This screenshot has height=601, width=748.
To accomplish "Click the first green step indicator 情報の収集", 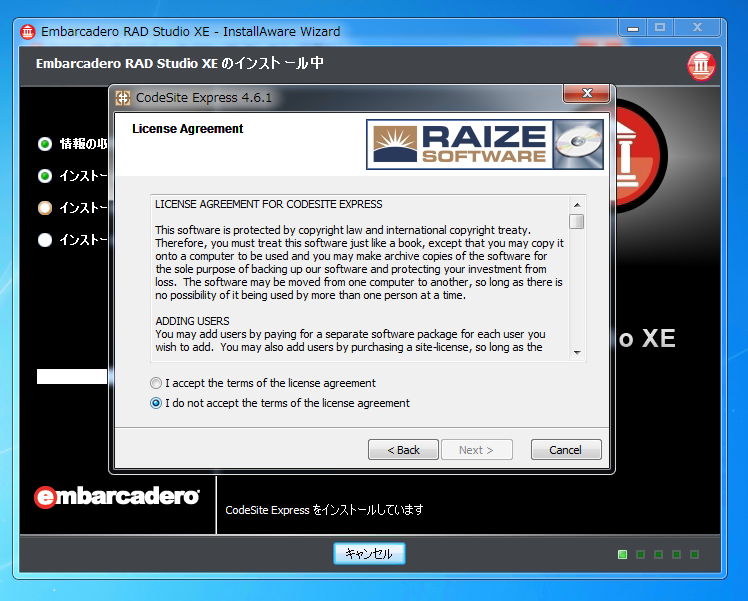I will [x=45, y=144].
